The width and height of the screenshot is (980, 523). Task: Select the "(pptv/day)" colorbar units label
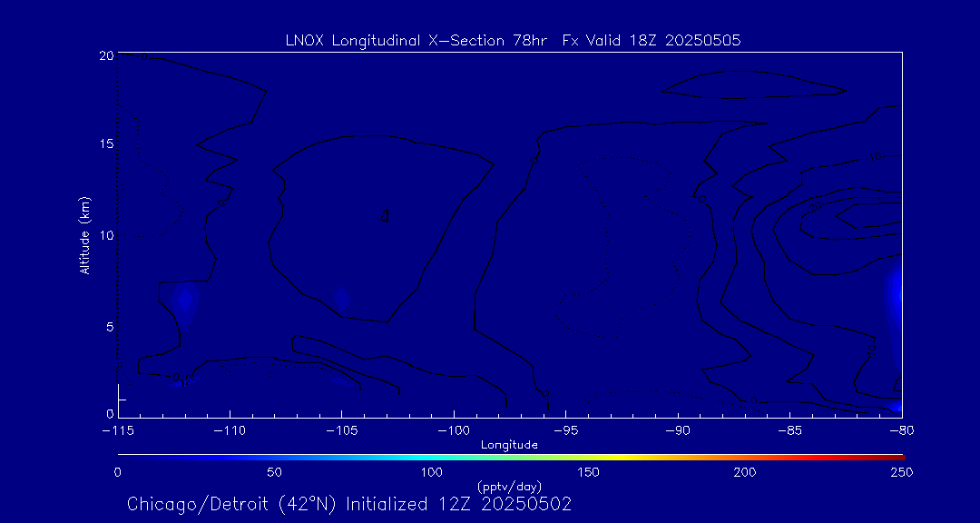[x=509, y=486]
